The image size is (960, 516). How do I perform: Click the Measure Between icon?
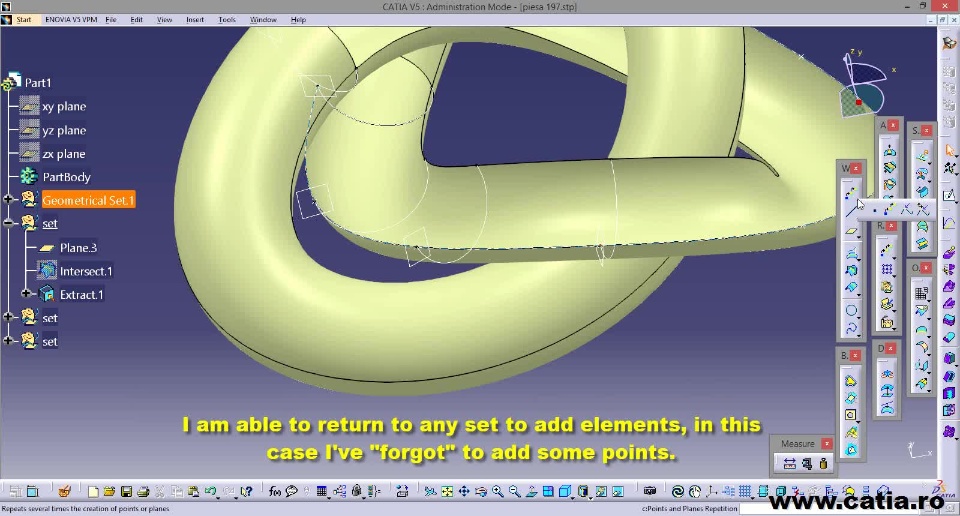pyautogui.click(x=790, y=464)
